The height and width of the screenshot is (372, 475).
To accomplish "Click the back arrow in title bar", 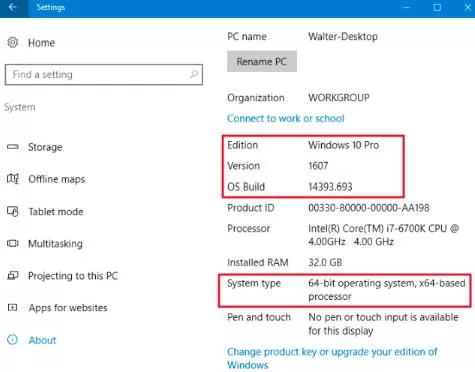I will 13,7.
